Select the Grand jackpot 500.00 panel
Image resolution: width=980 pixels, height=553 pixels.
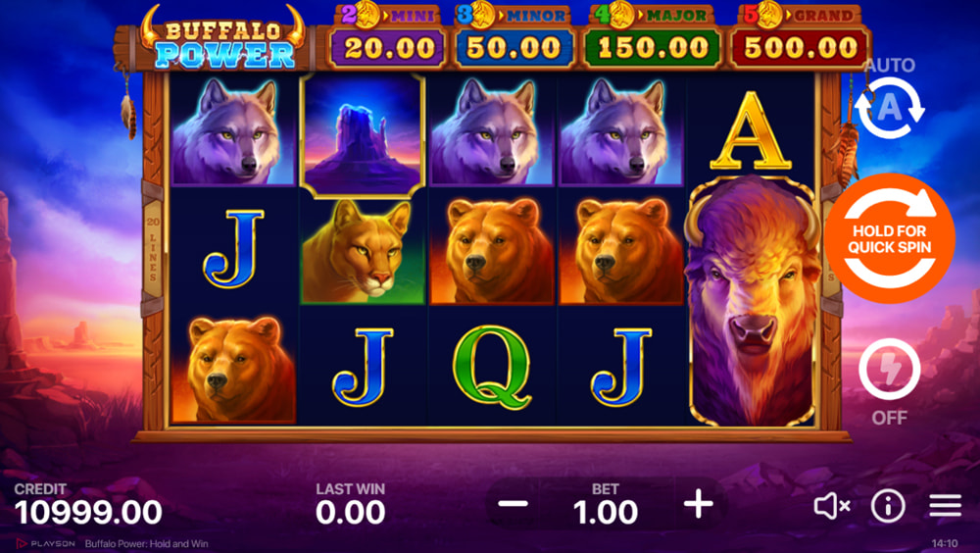(800, 37)
